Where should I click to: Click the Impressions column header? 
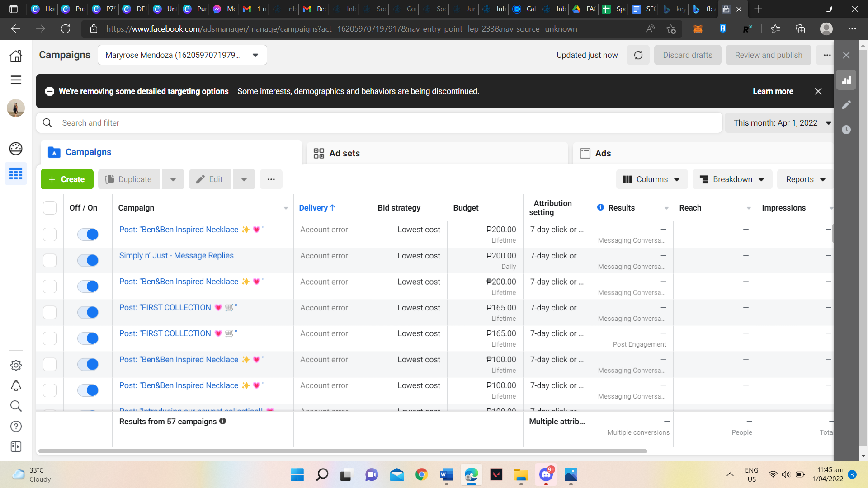pos(783,208)
